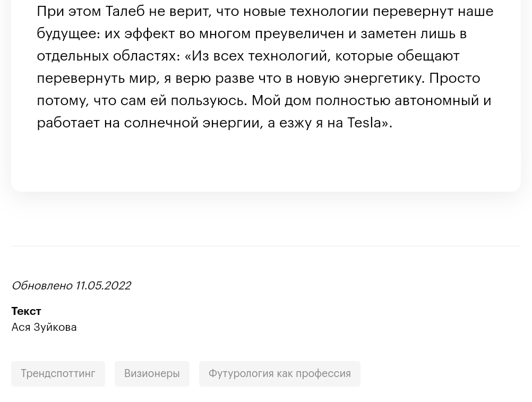The image size is (532, 402).
Task: Click the word энергетику in the quote
Action: (x=384, y=79)
